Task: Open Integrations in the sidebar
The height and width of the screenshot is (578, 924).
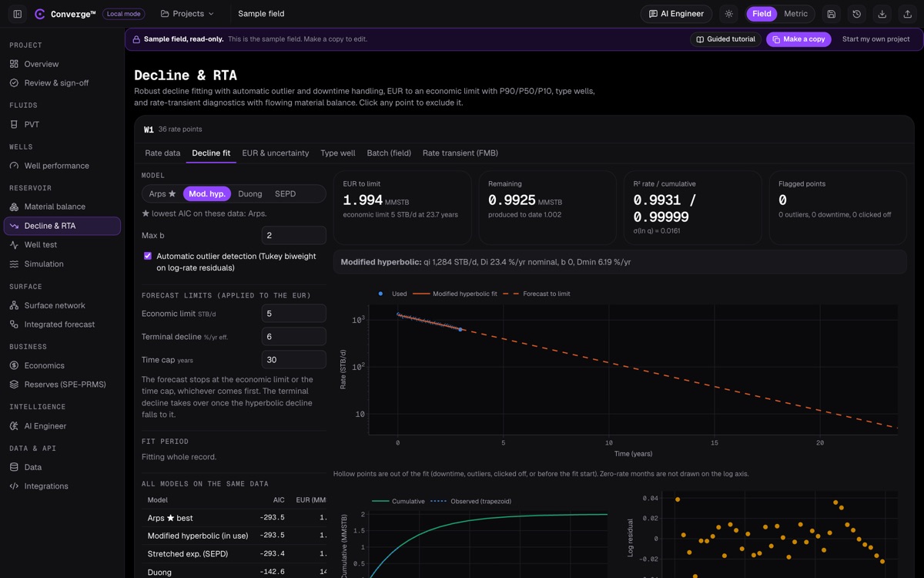Action: 62,486
